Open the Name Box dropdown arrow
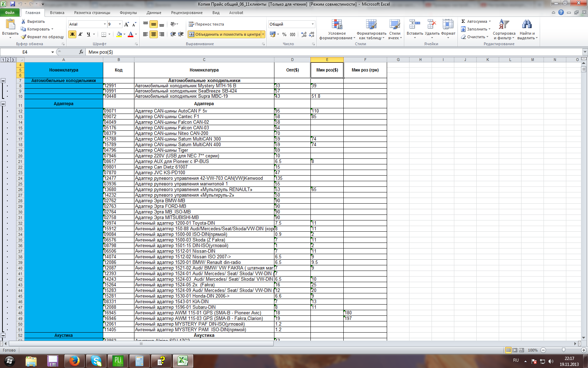 pyautogui.click(x=52, y=52)
